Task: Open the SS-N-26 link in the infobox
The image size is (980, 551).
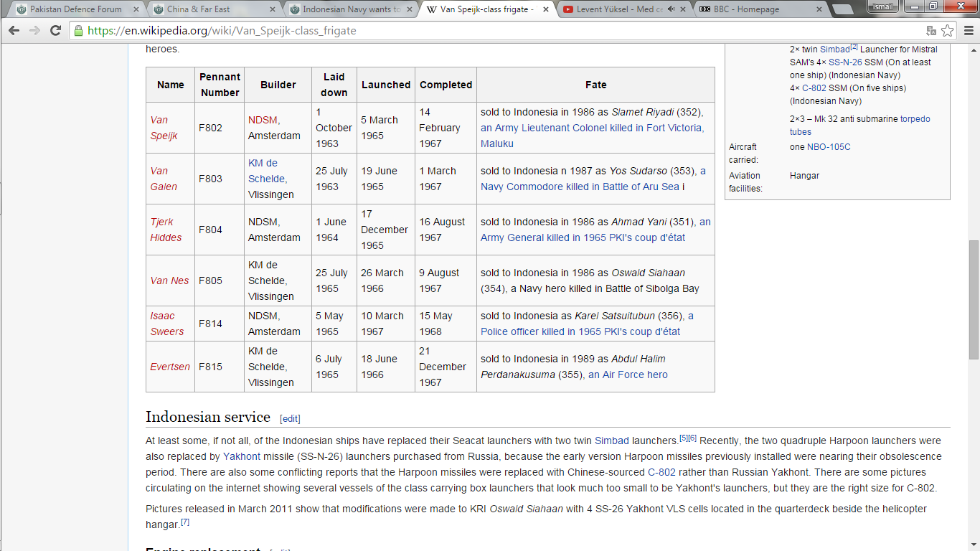Action: coord(845,62)
